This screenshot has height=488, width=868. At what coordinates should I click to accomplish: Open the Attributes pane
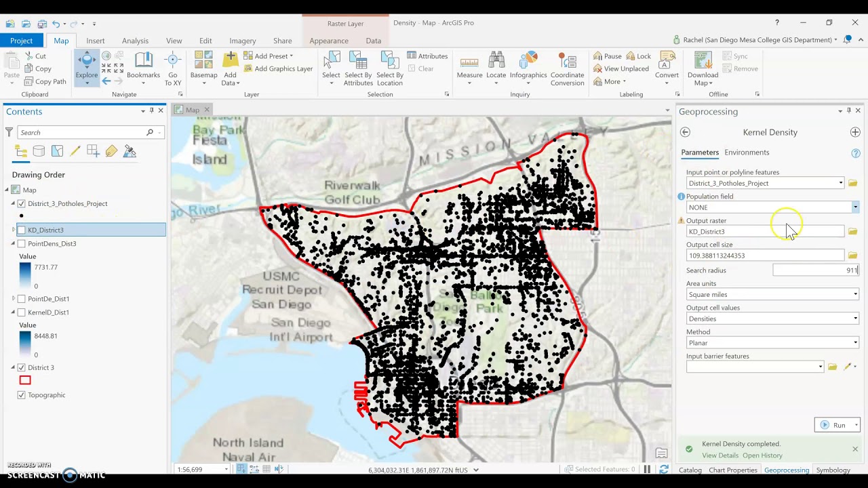tap(427, 56)
